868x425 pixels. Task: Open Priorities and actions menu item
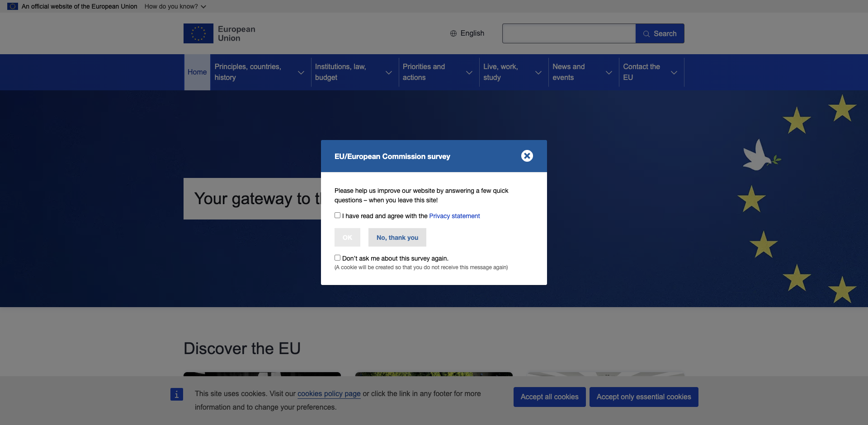pyautogui.click(x=424, y=72)
